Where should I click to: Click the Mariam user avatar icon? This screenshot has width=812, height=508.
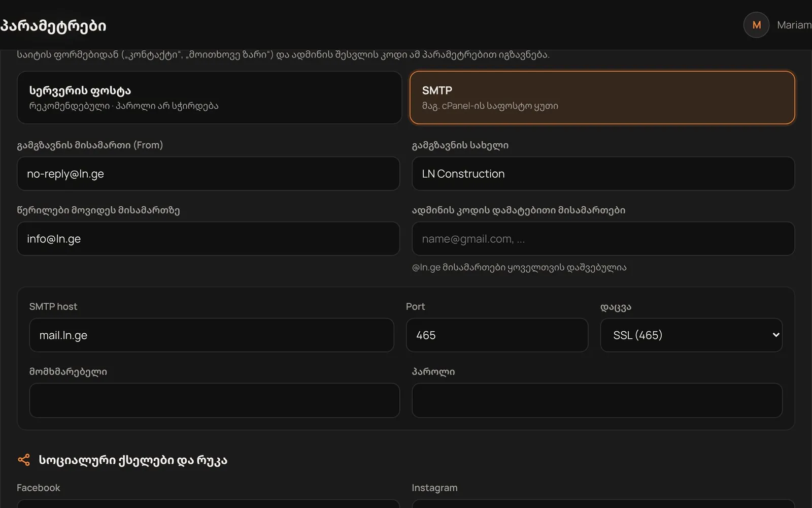pyautogui.click(x=756, y=25)
